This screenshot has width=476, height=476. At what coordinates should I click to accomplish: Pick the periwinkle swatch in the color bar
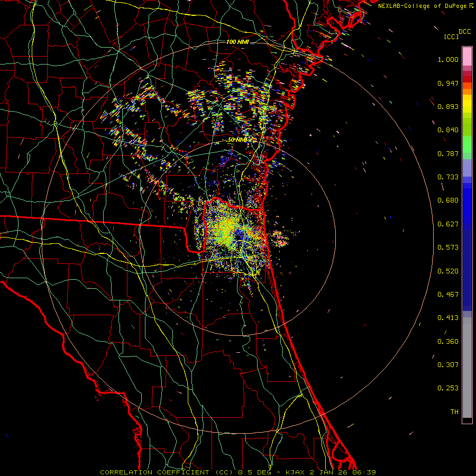pos(467,168)
